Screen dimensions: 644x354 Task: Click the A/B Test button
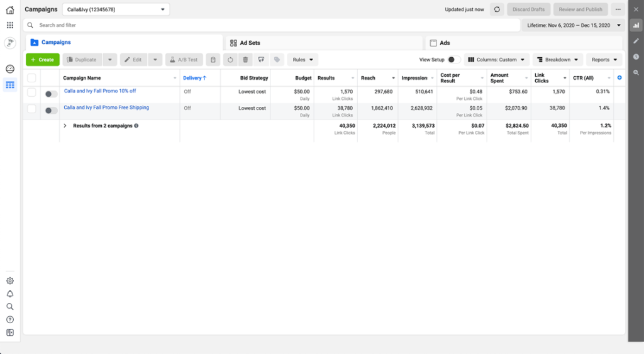tap(184, 60)
